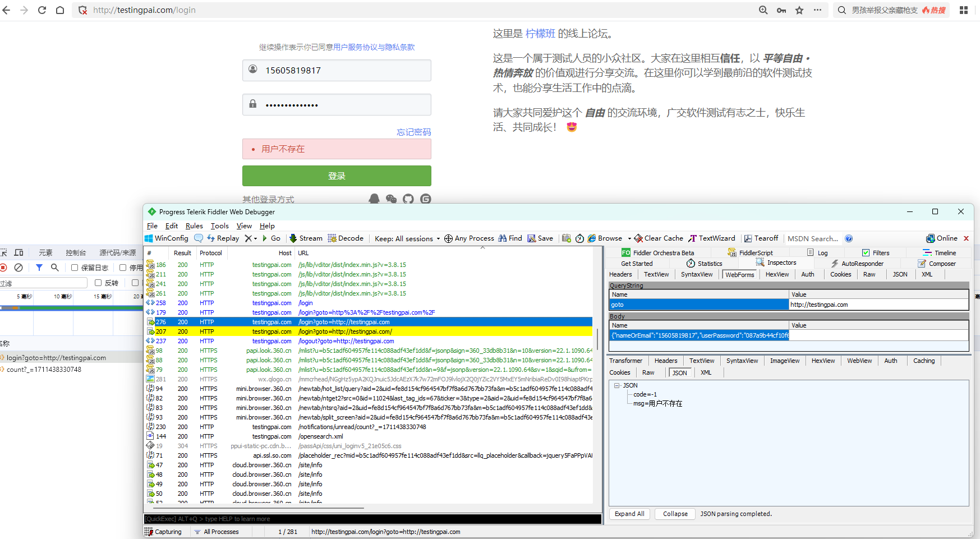980x539 pixels.
Task: Click the Fiddler QuickExec command box
Action: 372,519
